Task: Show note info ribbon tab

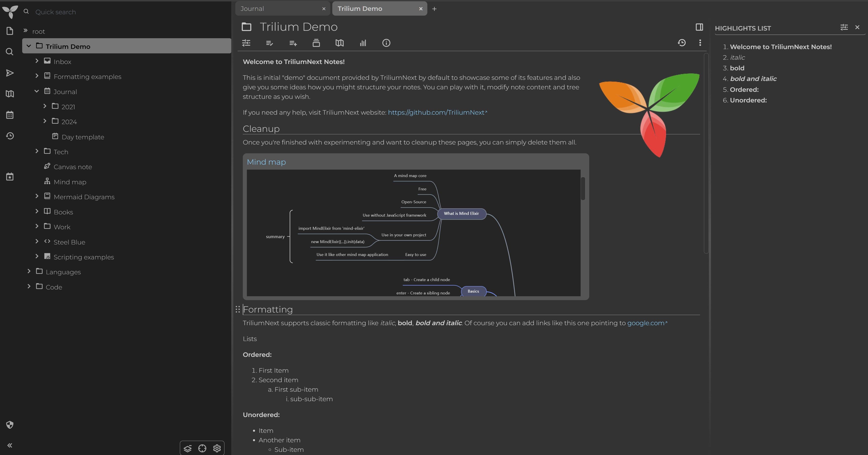Action: coord(386,43)
